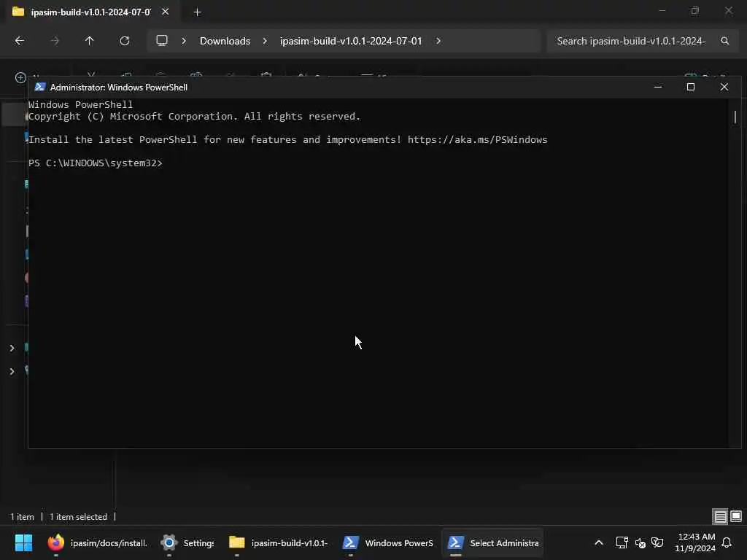Click the '1 item' status bar text
The width and height of the screenshot is (747, 560).
pyautogui.click(x=23, y=517)
